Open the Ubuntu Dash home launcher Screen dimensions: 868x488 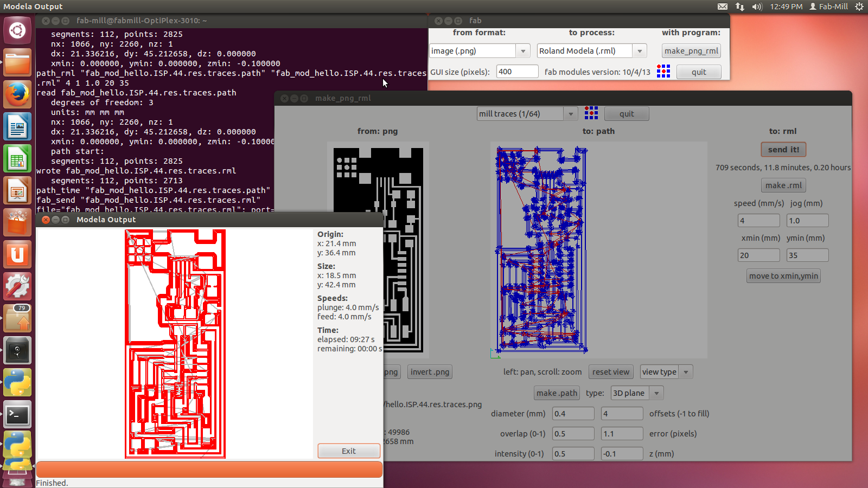[17, 30]
